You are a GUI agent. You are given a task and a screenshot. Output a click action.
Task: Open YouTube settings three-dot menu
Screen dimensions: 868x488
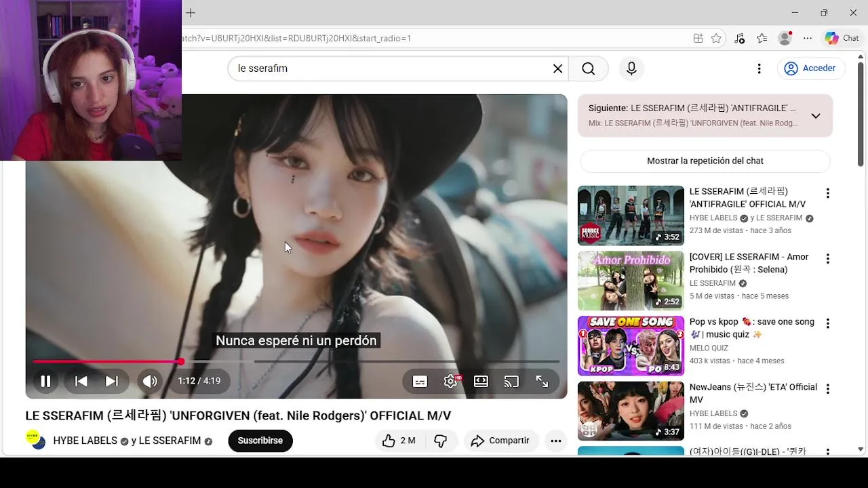[x=759, y=68]
